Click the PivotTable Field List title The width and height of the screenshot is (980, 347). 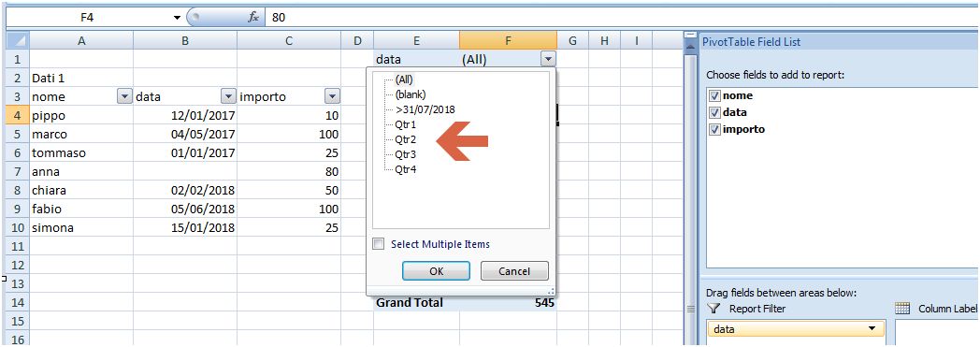coord(751,42)
